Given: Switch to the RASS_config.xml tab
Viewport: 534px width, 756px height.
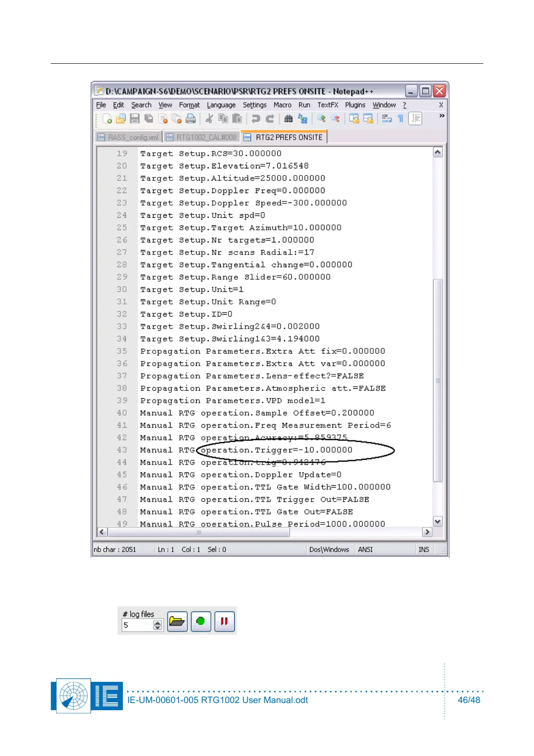Looking at the screenshot, I should tap(128, 137).
